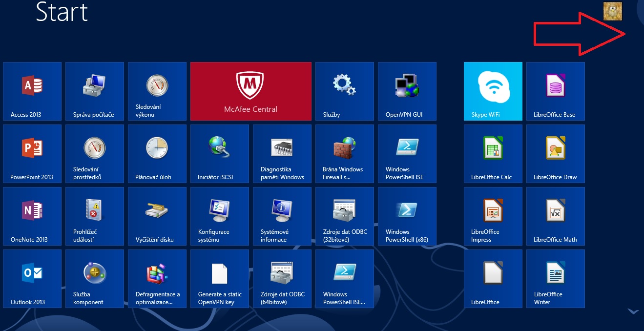The image size is (644, 331).
Task: Open Správa počítače tile
Action: (95, 91)
